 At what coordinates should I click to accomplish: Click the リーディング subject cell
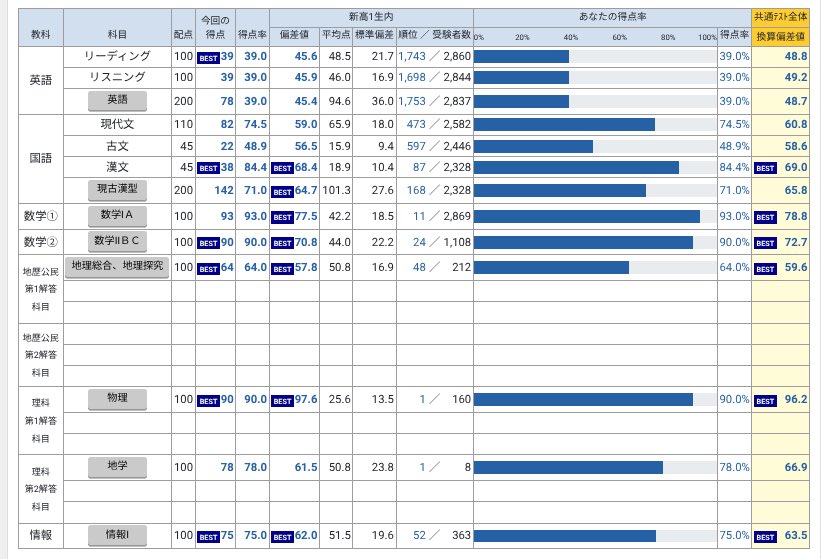(117, 56)
